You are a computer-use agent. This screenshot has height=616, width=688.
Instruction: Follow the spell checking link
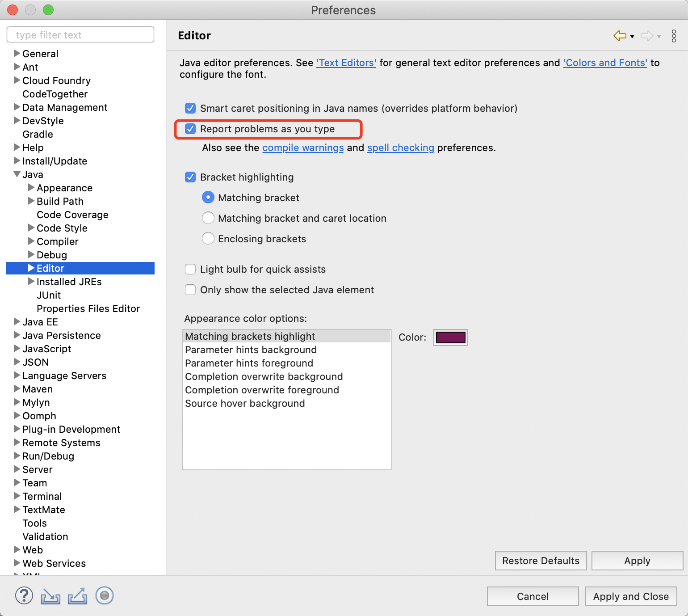tap(401, 148)
